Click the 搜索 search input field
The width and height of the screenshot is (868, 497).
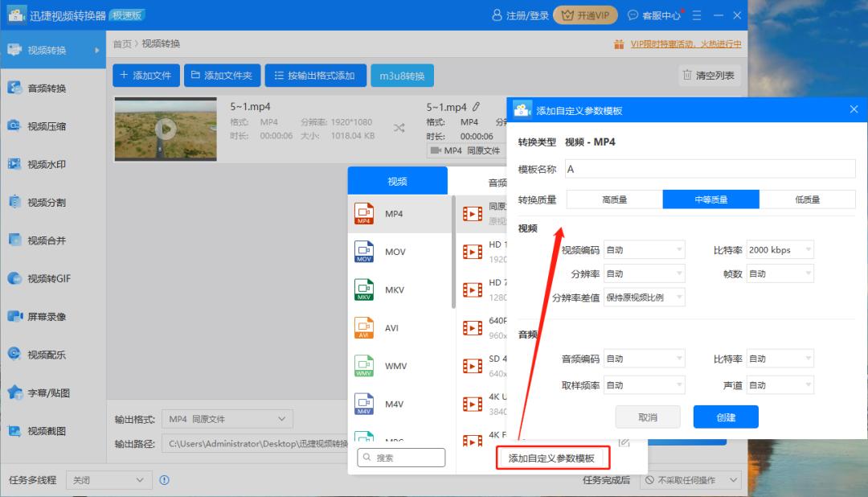coord(402,457)
